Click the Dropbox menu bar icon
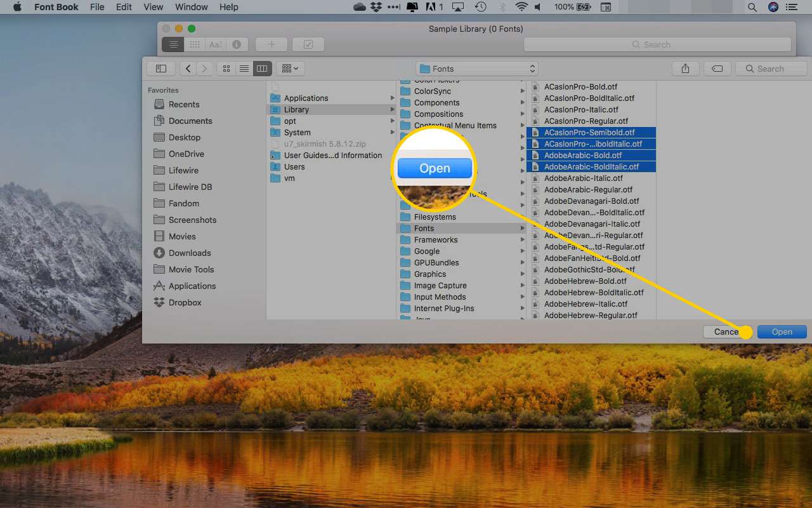Screen dimensions: 812x508 pyautogui.click(x=377, y=7)
